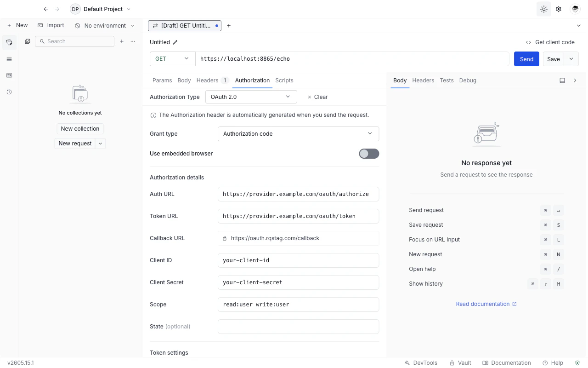The image size is (588, 368).
Task: Open the tab list chevron at far right
Action: pos(579,26)
